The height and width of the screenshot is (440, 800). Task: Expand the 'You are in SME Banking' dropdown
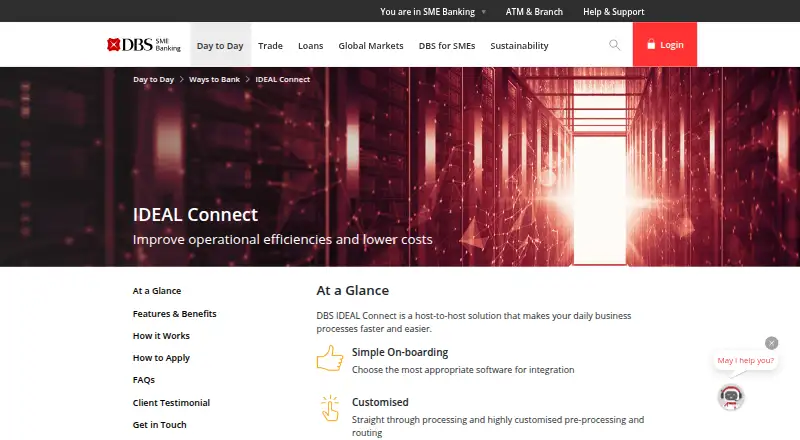click(433, 11)
